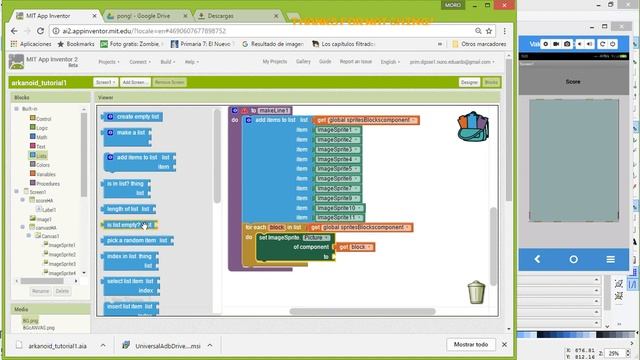640x360 pixels.
Task: Click the Bookmarks bar folder
Action: click(76, 44)
